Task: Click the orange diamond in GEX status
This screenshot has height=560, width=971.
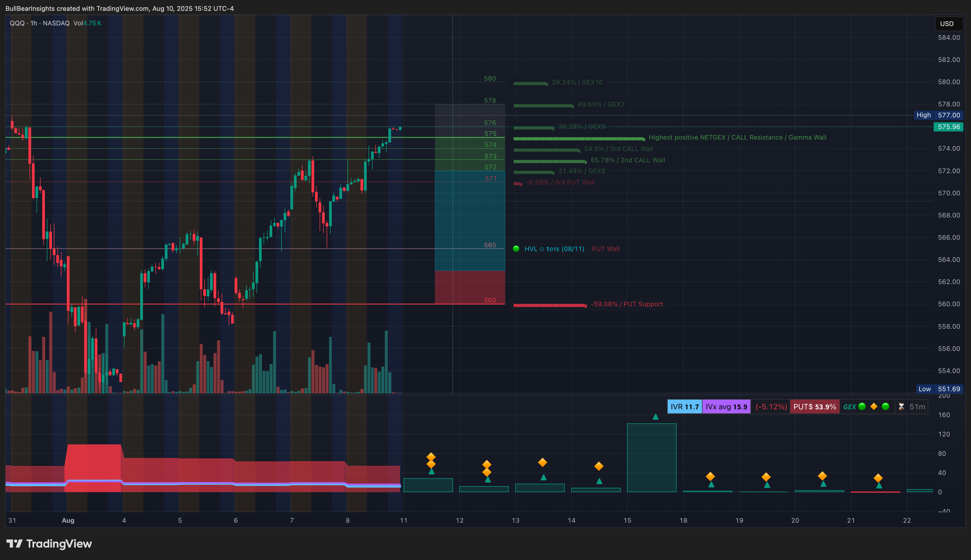Action: (x=874, y=407)
